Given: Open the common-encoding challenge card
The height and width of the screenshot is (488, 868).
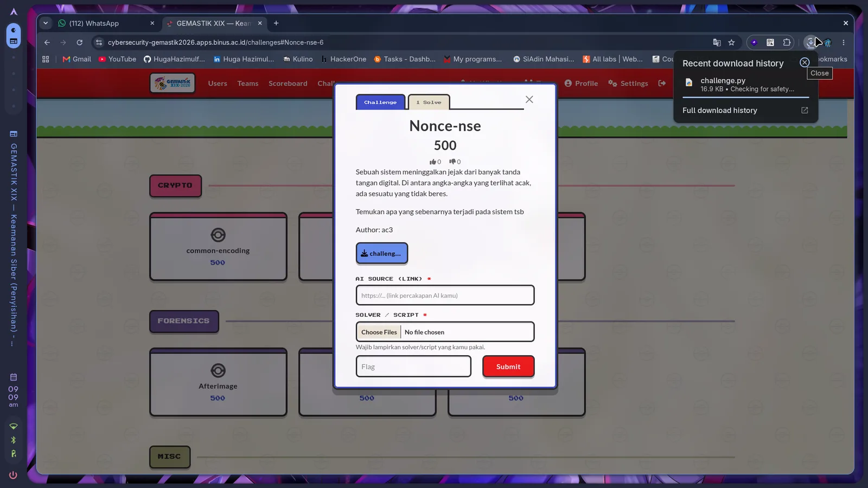Looking at the screenshot, I should tap(218, 247).
